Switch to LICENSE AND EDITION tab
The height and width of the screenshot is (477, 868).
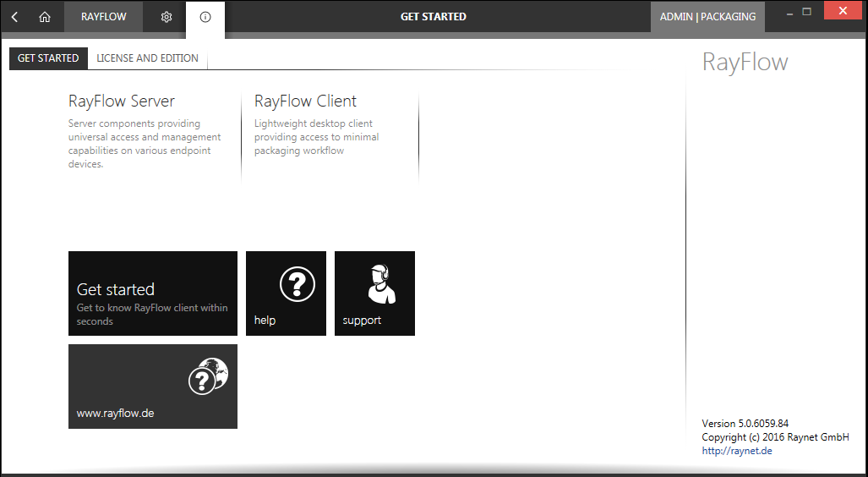coord(147,58)
